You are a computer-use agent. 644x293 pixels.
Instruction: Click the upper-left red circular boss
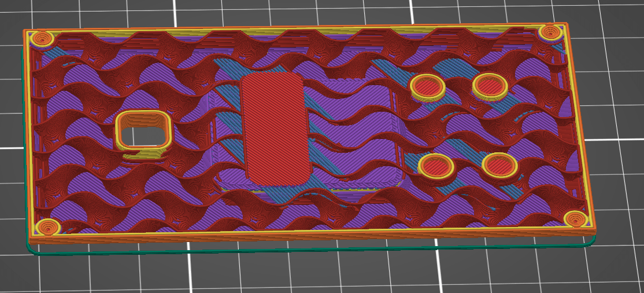click(427, 87)
